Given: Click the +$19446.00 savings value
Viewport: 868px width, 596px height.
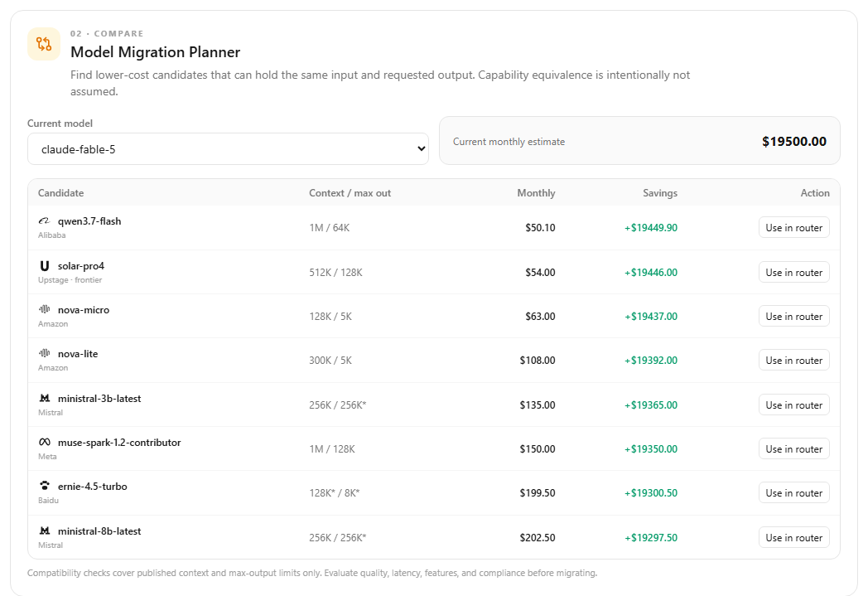Looking at the screenshot, I should coord(651,273).
